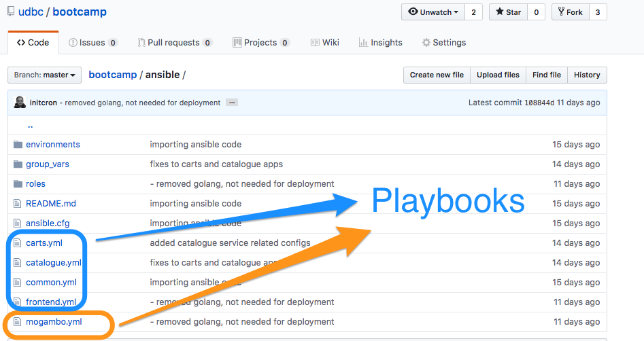Click the catalogue.yml file icon
644x341 pixels.
click(x=17, y=263)
